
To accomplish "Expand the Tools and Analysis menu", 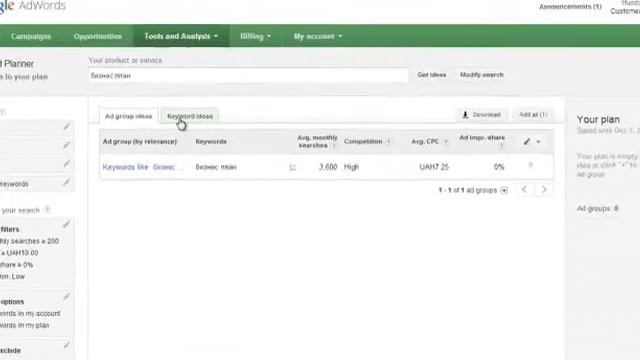I will [181, 36].
